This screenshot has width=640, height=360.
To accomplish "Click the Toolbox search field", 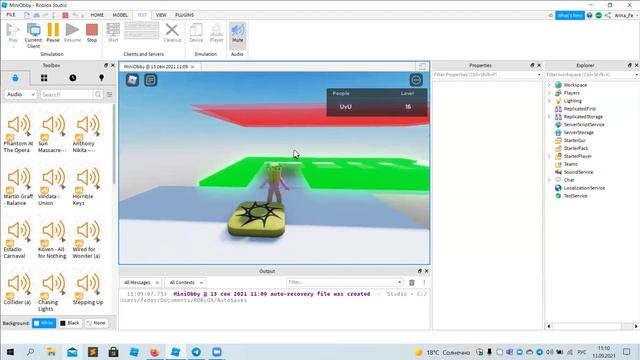I will click(x=67, y=94).
